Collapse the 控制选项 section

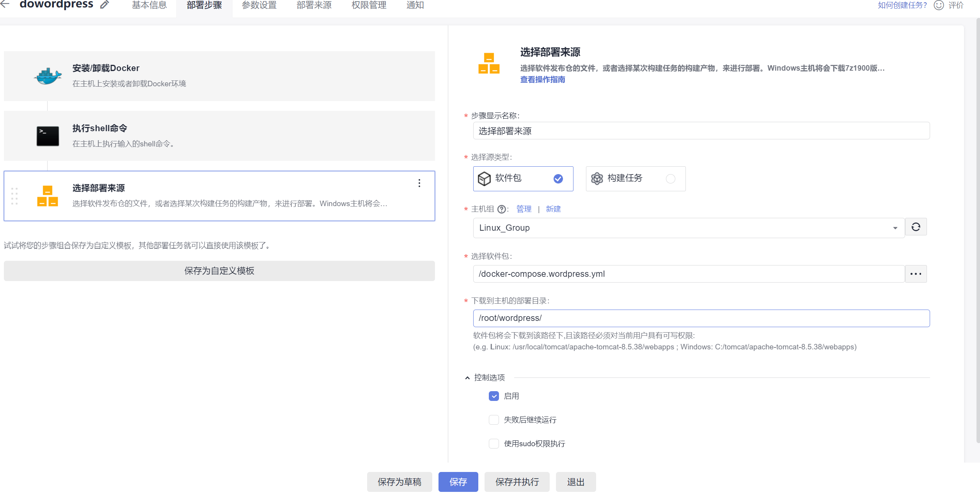467,378
